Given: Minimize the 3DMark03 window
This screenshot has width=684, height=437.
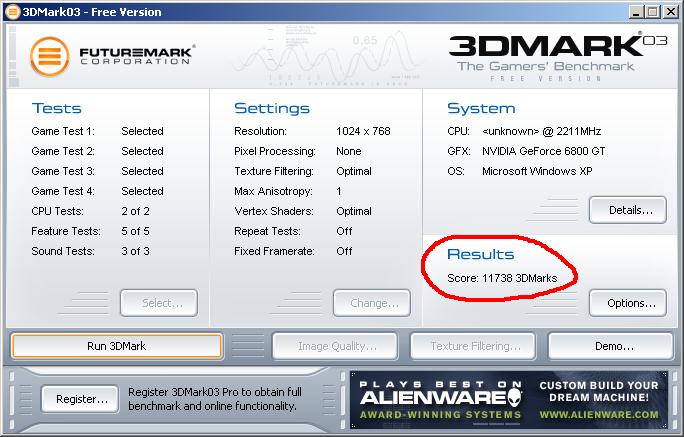Looking at the screenshot, I should click(635, 11).
